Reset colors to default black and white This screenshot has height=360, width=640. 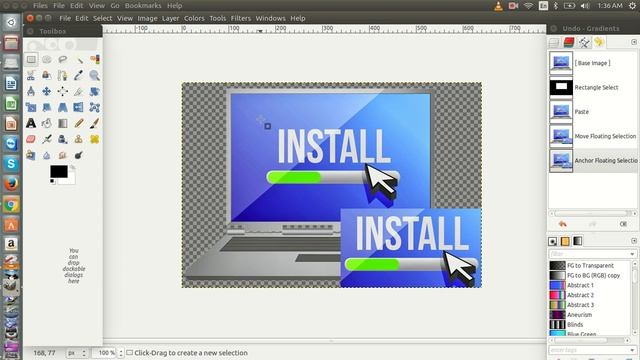[x=53, y=182]
